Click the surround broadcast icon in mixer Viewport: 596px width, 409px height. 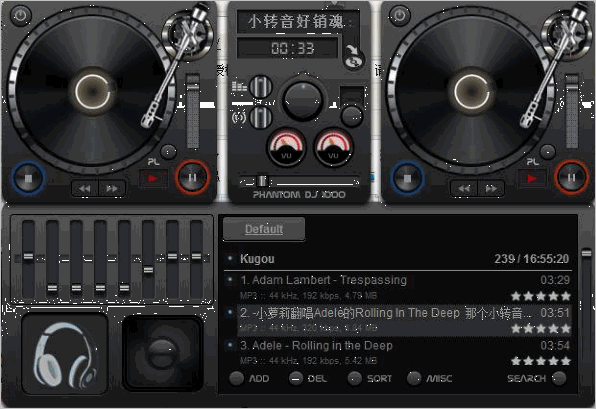[239, 117]
